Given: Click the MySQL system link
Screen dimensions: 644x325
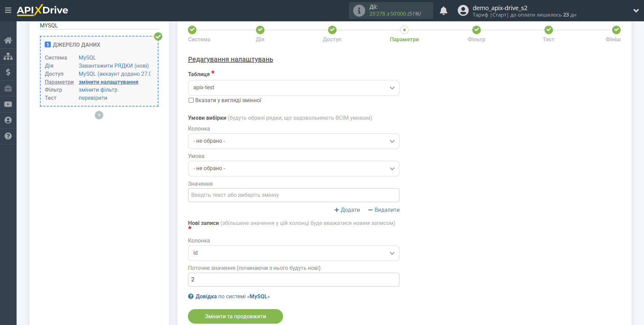Looking at the screenshot, I should pyautogui.click(x=87, y=58).
